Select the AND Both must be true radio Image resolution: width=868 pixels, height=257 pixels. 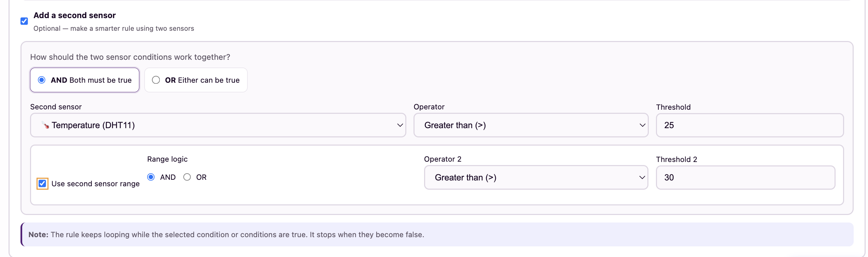coord(42,80)
